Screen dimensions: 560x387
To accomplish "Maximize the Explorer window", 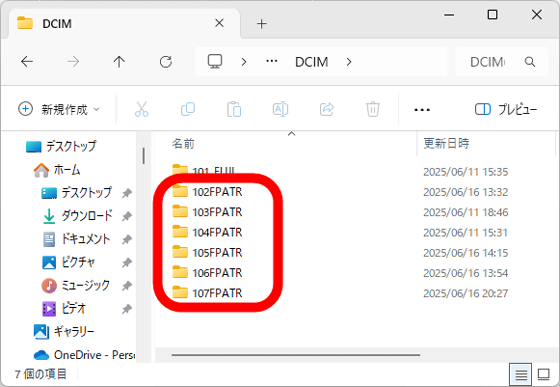I will click(x=492, y=15).
